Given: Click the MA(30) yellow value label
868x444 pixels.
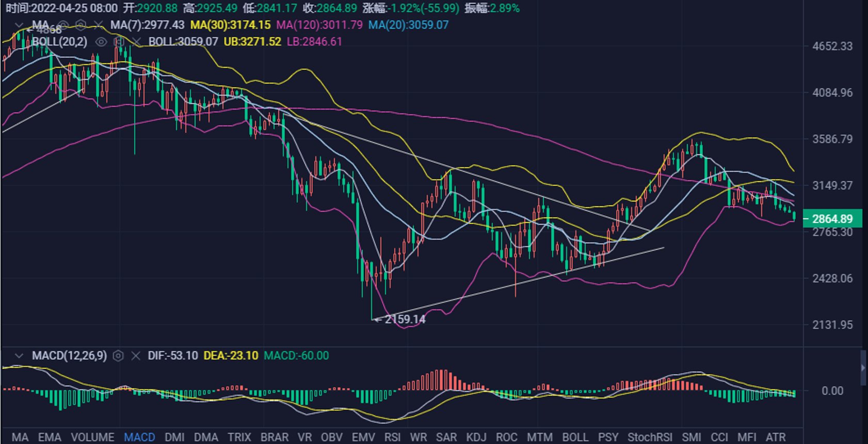Looking at the screenshot, I should tap(230, 25).
